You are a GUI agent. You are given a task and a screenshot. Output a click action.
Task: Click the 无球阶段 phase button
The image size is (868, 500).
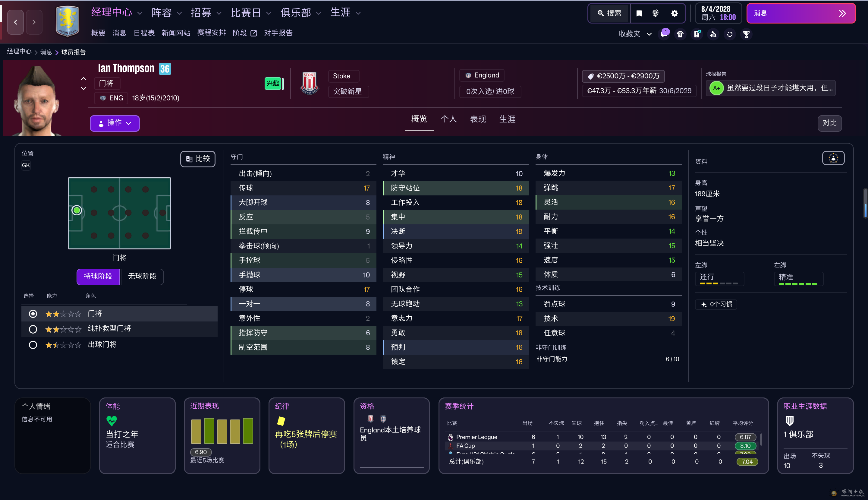[x=142, y=277]
